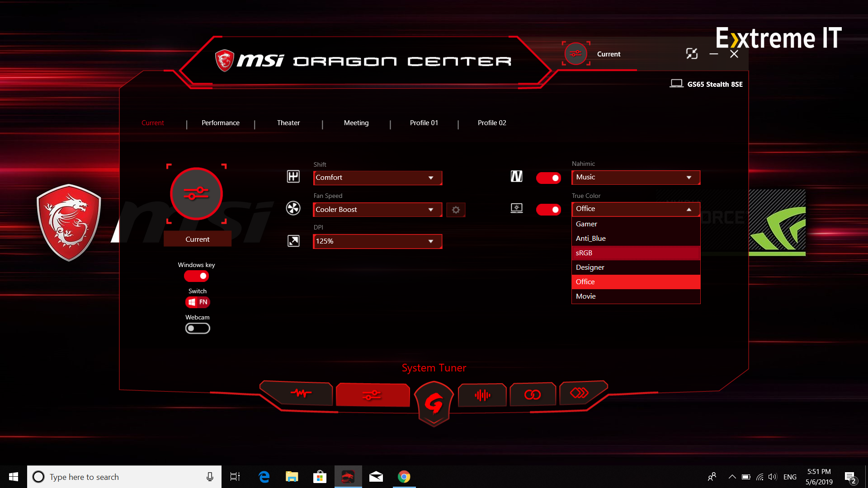Open the Nahimic Music dropdown
Image resolution: width=868 pixels, height=488 pixels.
[636, 177]
